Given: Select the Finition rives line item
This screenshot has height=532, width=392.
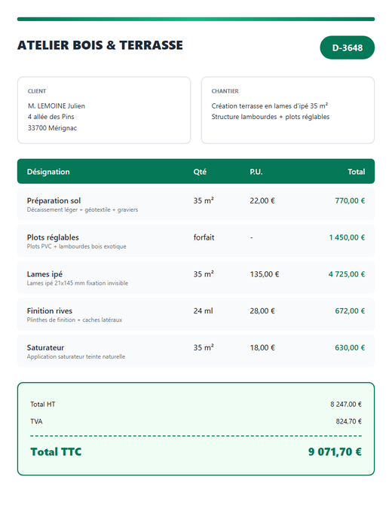Looking at the screenshot, I should (196, 314).
